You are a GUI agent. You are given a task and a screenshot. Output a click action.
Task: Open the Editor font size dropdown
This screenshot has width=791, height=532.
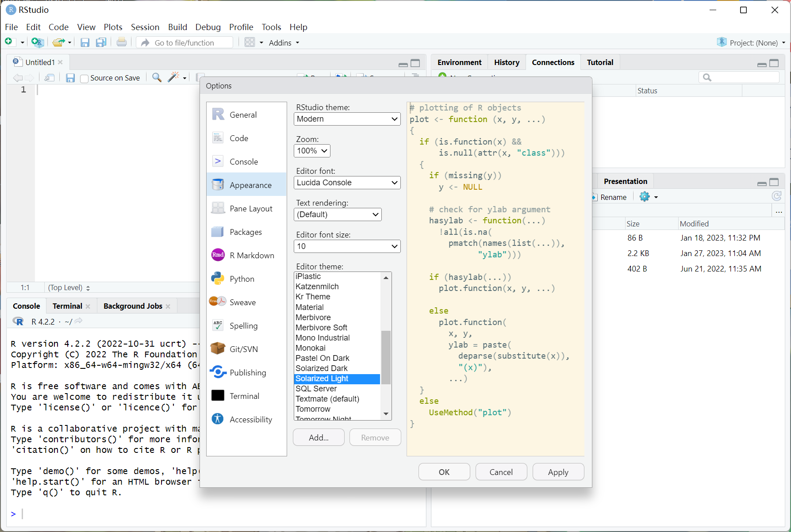347,246
